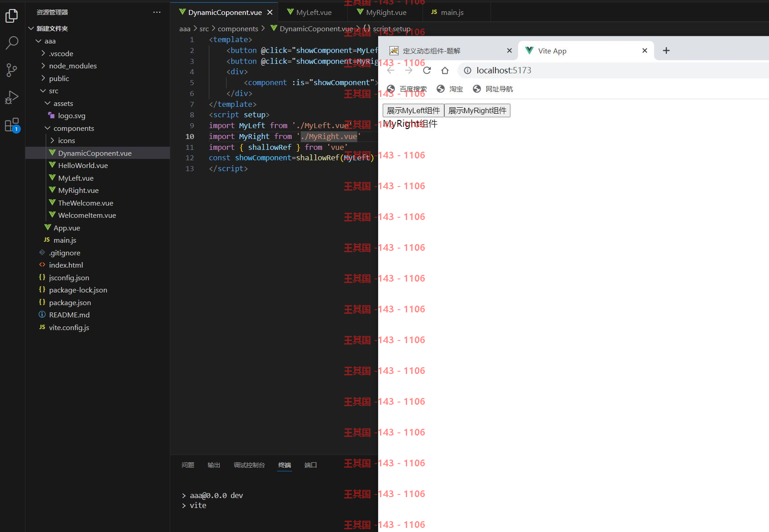Open the 百度搜索 bookmark
769x532 pixels.
[407, 89]
